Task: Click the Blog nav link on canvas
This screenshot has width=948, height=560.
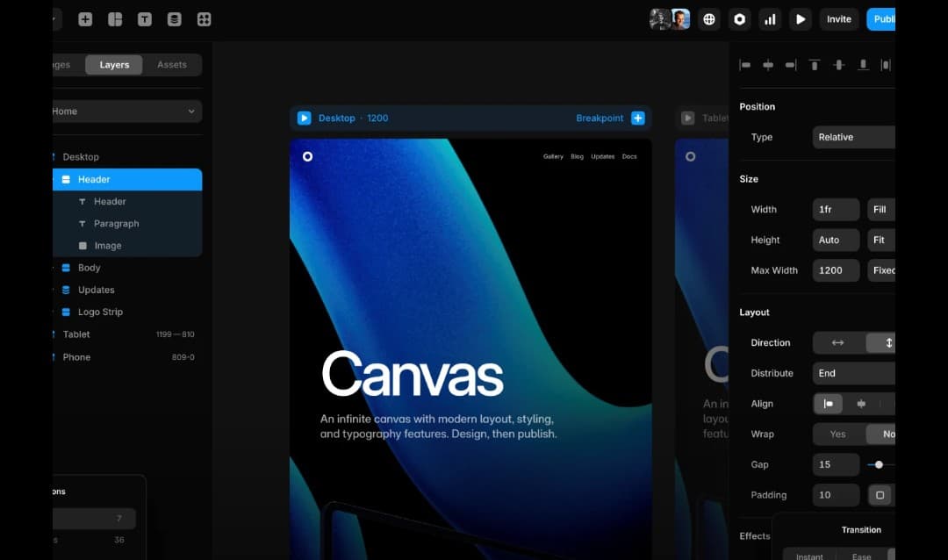Action: (x=578, y=156)
